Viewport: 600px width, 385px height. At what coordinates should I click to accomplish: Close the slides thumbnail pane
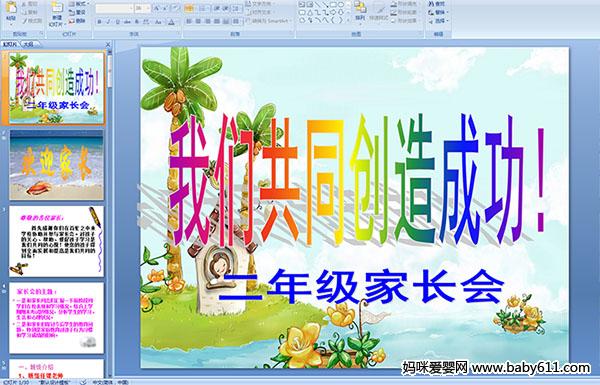coord(108,44)
